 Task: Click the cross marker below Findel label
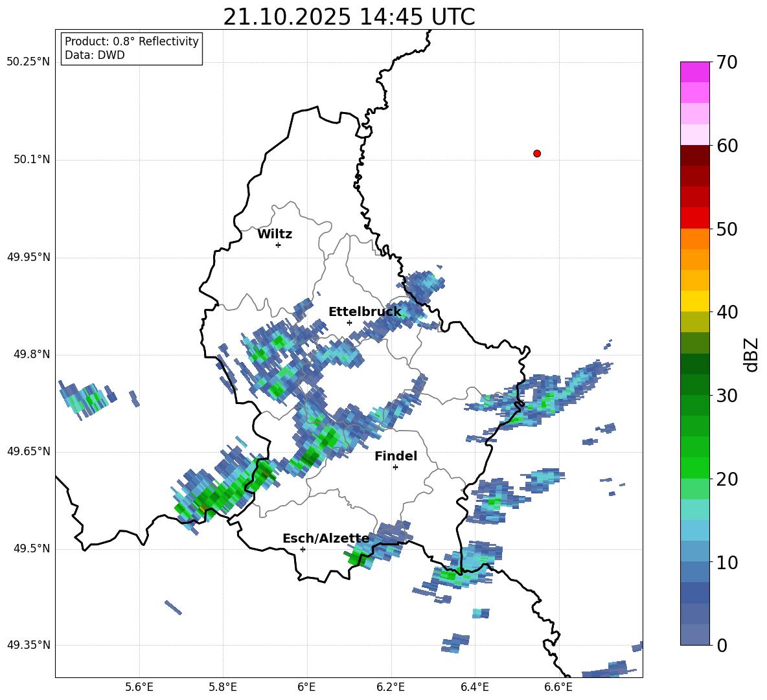(395, 467)
